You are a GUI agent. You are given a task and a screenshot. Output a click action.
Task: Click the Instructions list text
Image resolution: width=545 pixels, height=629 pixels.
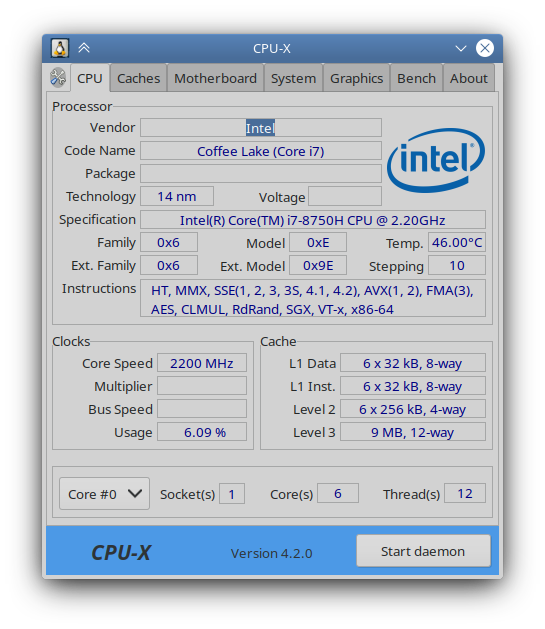coord(312,299)
